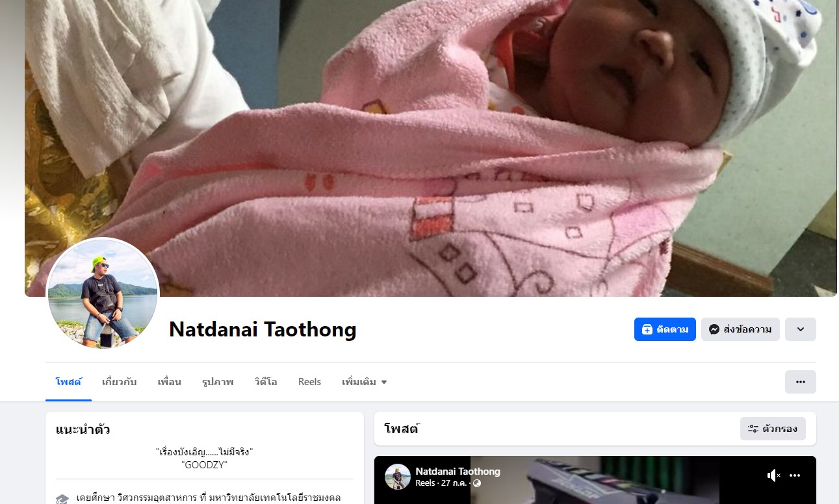This screenshot has width=839, height=504.
Task: Open the three-dot menu on the tab bar
Action: pyautogui.click(x=801, y=382)
